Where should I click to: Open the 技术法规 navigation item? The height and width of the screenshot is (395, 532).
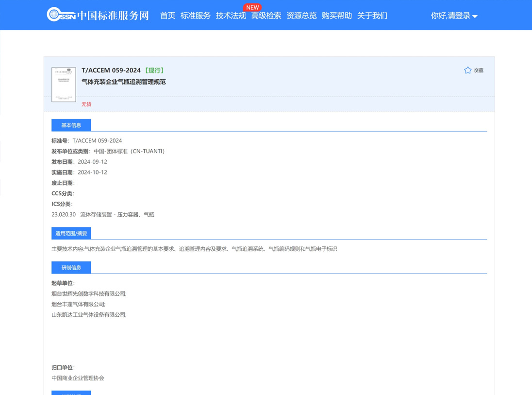[x=231, y=16]
